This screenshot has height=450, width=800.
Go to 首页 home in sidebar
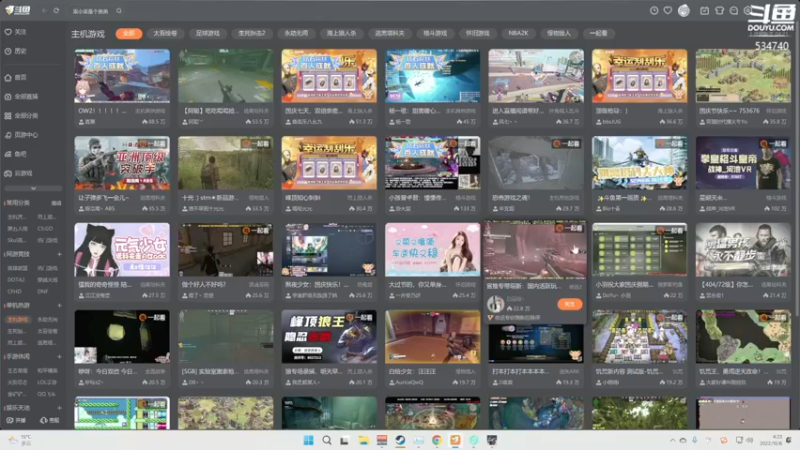(16, 78)
